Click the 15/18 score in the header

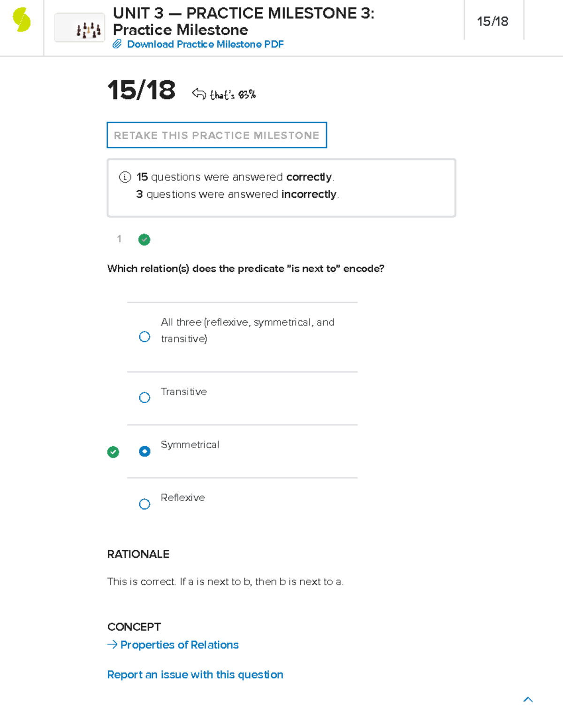(x=493, y=22)
